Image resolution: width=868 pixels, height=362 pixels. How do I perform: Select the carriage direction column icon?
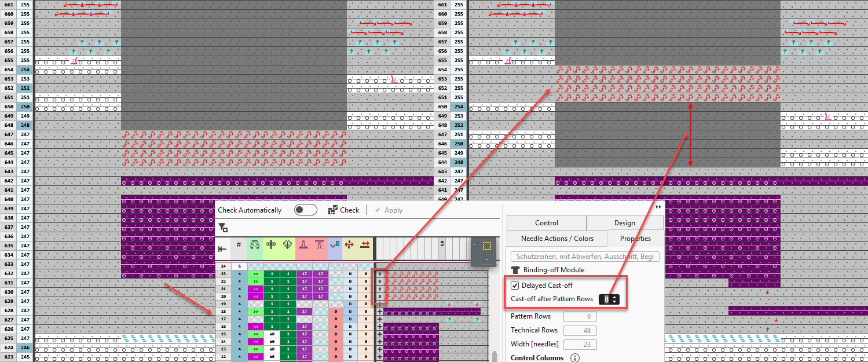(254, 246)
